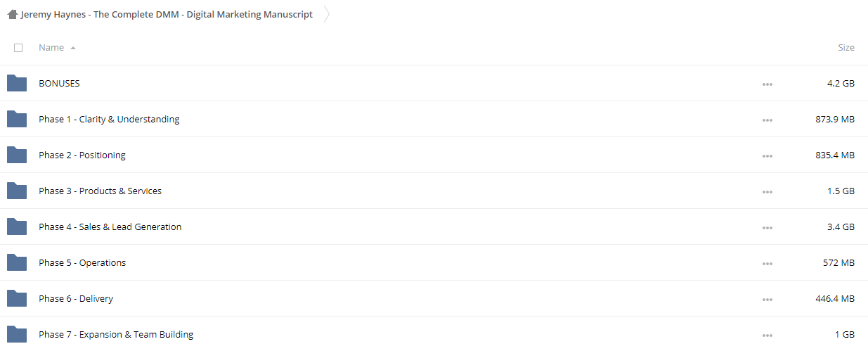The image size is (868, 351).
Task: Open the BONUSES folder icon
Action: 17,83
